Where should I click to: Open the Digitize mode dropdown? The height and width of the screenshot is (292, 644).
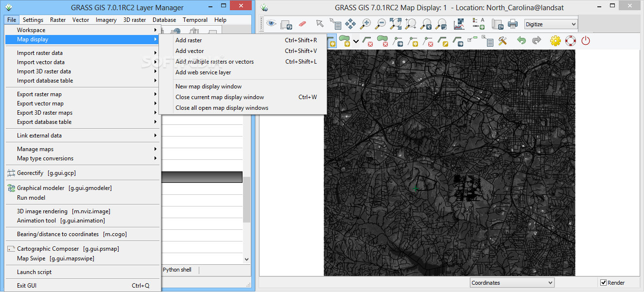pos(551,24)
